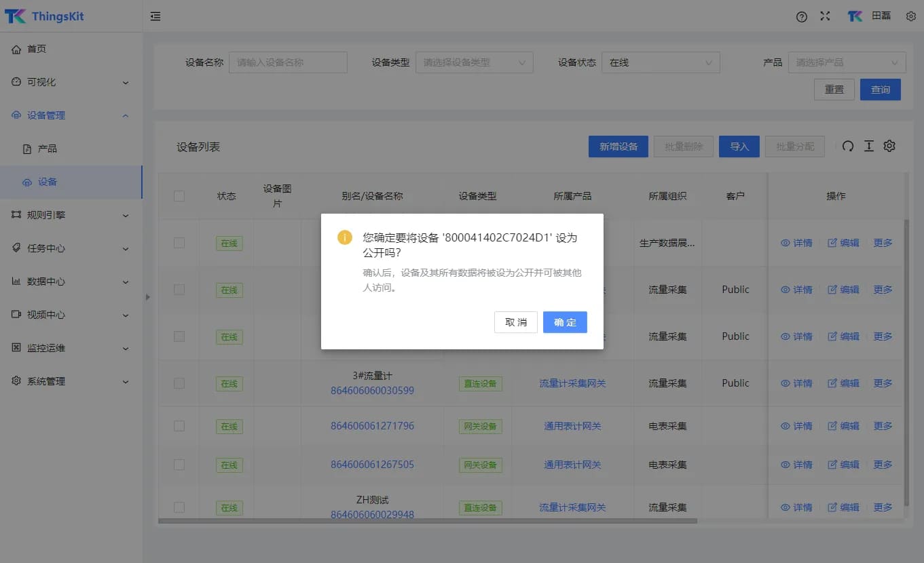The width and height of the screenshot is (924, 563).
Task: Open help via question mark icon
Action: pyautogui.click(x=801, y=16)
